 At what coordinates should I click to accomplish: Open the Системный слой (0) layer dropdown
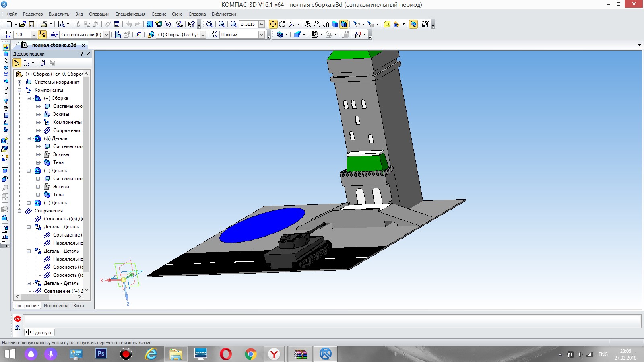click(x=106, y=35)
